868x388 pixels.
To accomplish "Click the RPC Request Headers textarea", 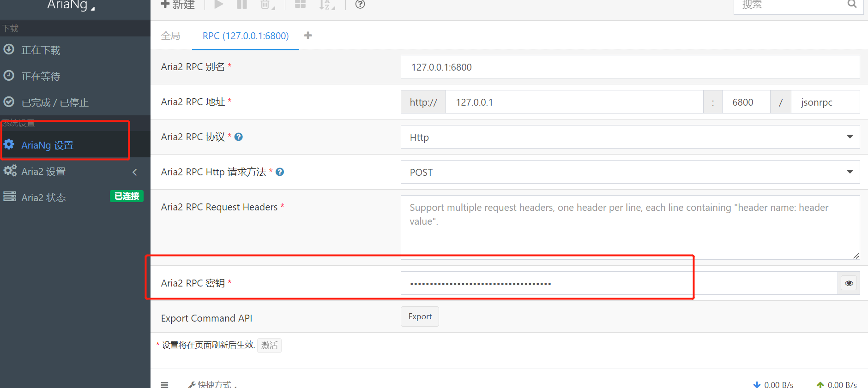I will pos(630,227).
